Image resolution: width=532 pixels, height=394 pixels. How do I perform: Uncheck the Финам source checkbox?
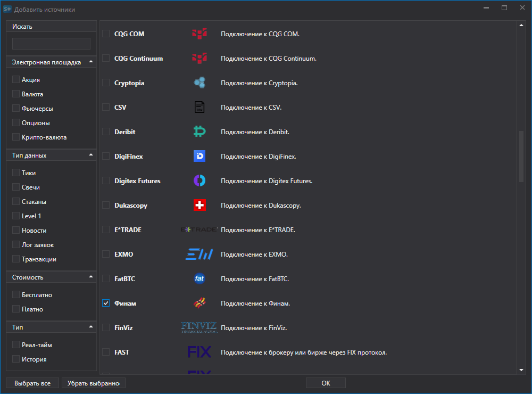point(106,303)
